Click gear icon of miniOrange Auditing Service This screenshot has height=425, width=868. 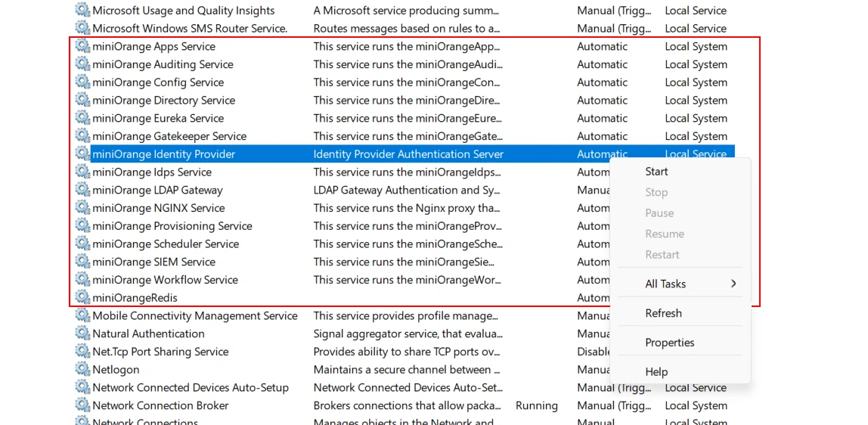[x=82, y=64]
